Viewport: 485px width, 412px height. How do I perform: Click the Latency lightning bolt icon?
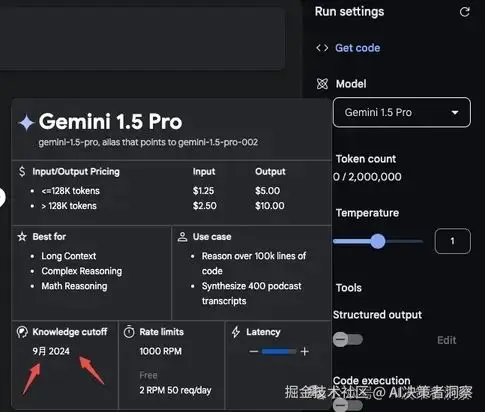click(x=236, y=332)
